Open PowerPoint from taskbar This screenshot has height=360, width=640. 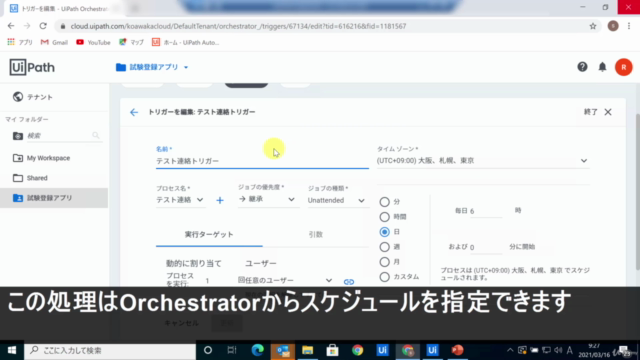[457, 350]
